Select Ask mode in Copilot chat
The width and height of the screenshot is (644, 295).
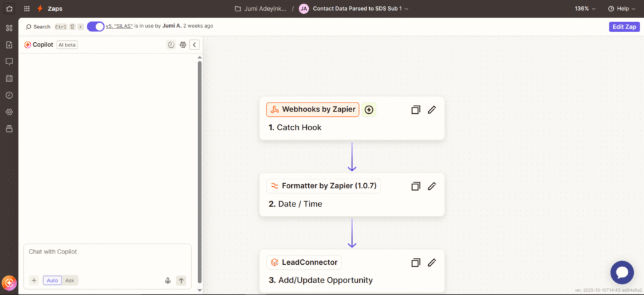tap(70, 281)
